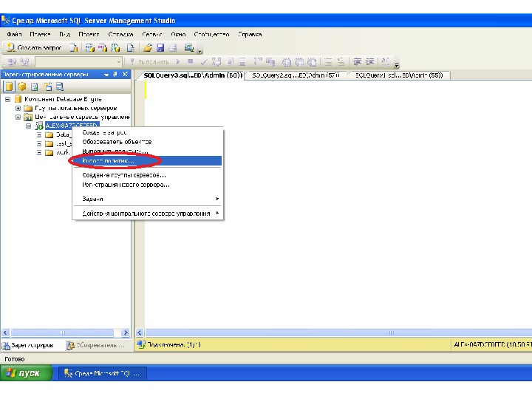Click the 'Создать запрос' toolbar button
Viewport: 532px width, 399px height.
[34, 48]
